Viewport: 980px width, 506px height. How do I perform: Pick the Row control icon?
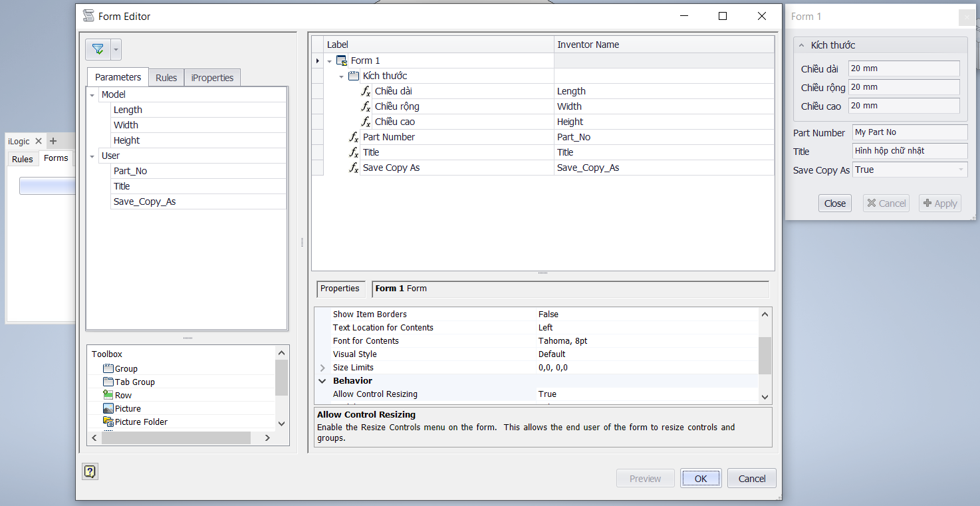pyautogui.click(x=108, y=396)
